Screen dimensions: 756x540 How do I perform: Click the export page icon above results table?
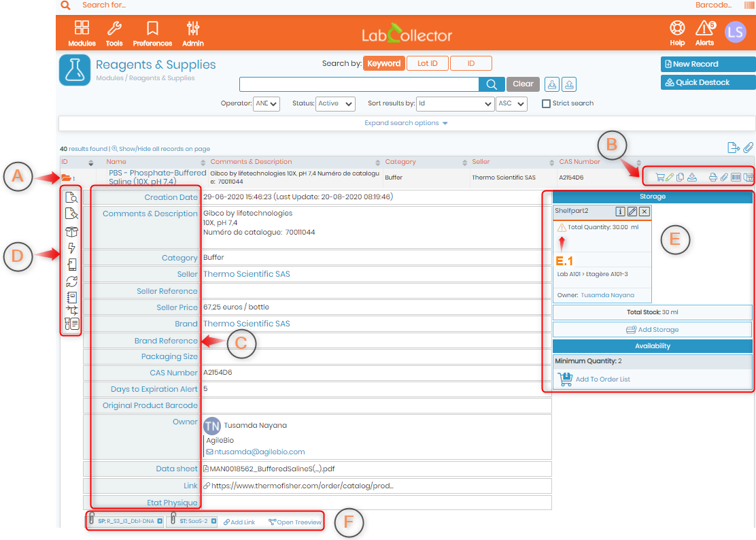(734, 148)
